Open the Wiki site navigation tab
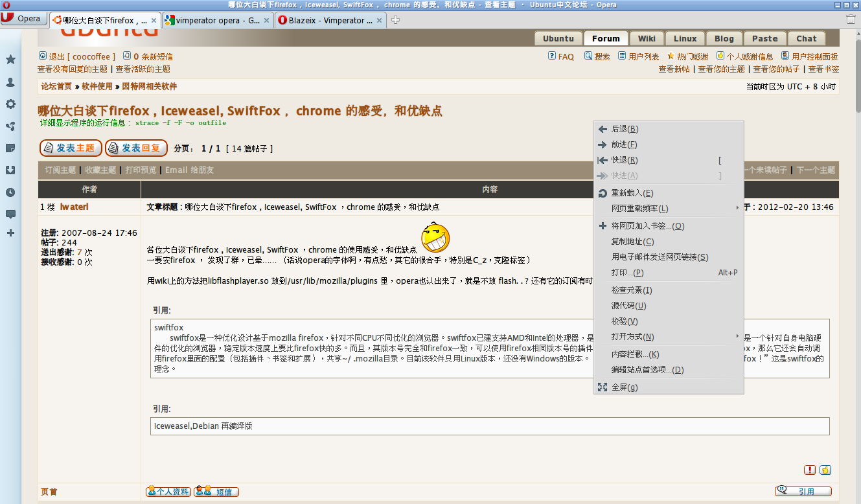Viewport: 861px width, 504px height. point(646,38)
